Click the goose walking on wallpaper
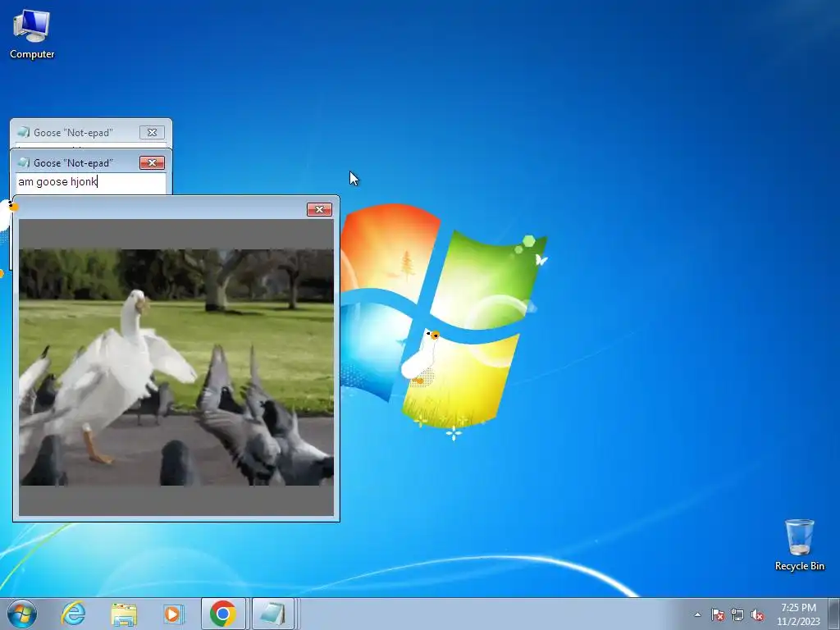The width and height of the screenshot is (840, 630). click(421, 357)
